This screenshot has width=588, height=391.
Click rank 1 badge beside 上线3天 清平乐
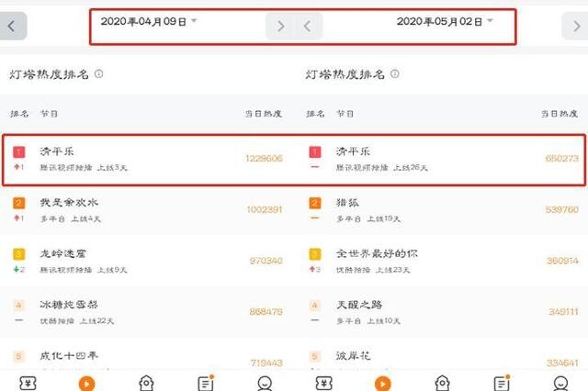pos(18,152)
